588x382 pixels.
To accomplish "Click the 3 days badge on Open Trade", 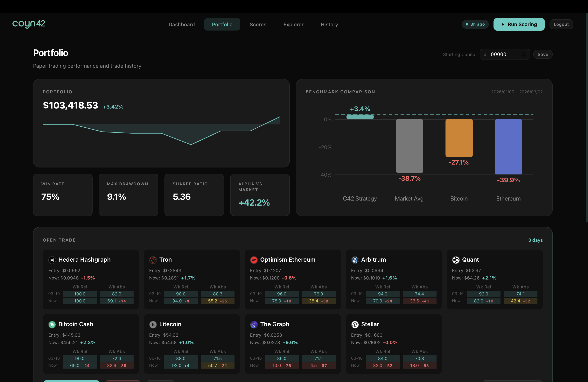I will click(535, 240).
